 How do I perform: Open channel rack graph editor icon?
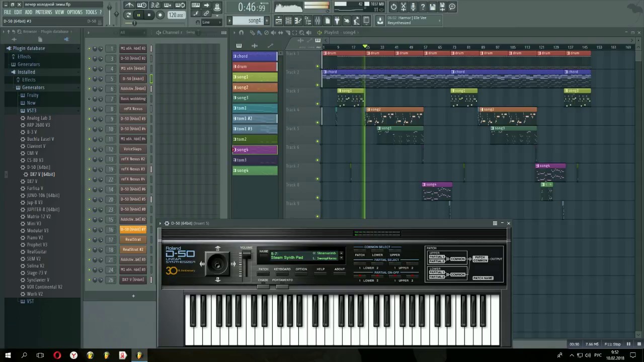pyautogui.click(x=224, y=32)
